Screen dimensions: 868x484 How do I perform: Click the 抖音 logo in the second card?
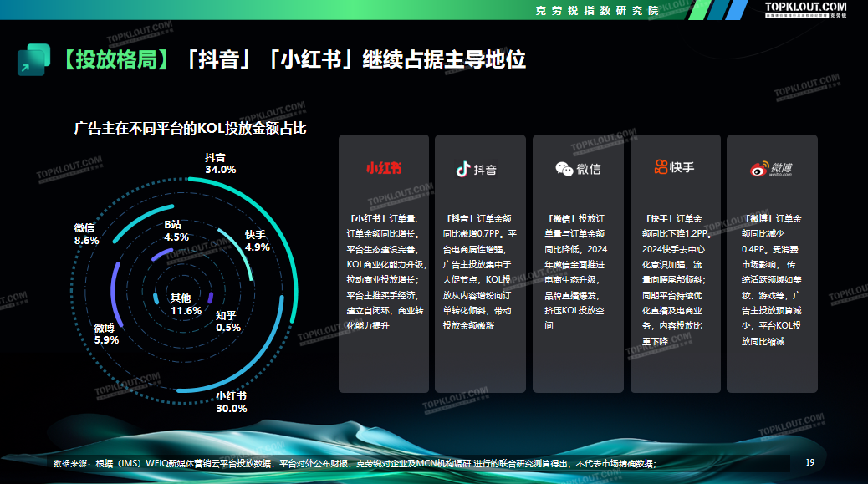pyautogui.click(x=476, y=169)
